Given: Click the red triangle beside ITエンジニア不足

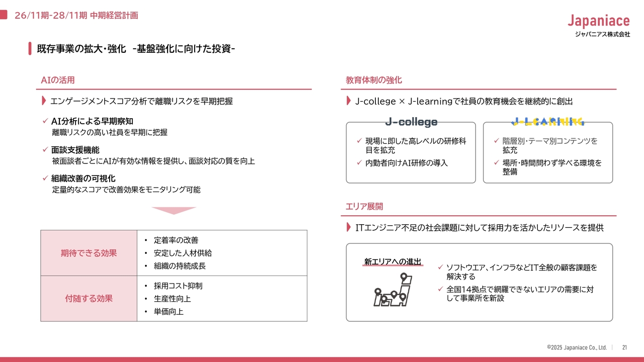Looking at the screenshot, I should (349, 228).
